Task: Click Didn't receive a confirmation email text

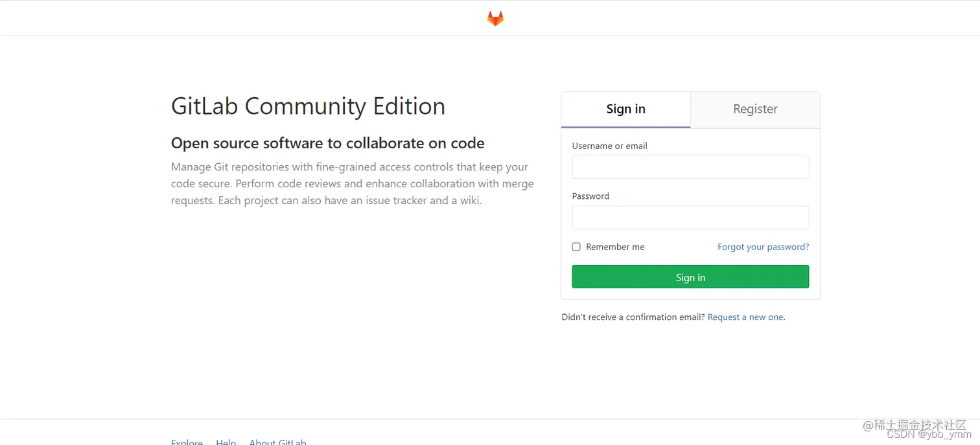Action: (x=633, y=317)
